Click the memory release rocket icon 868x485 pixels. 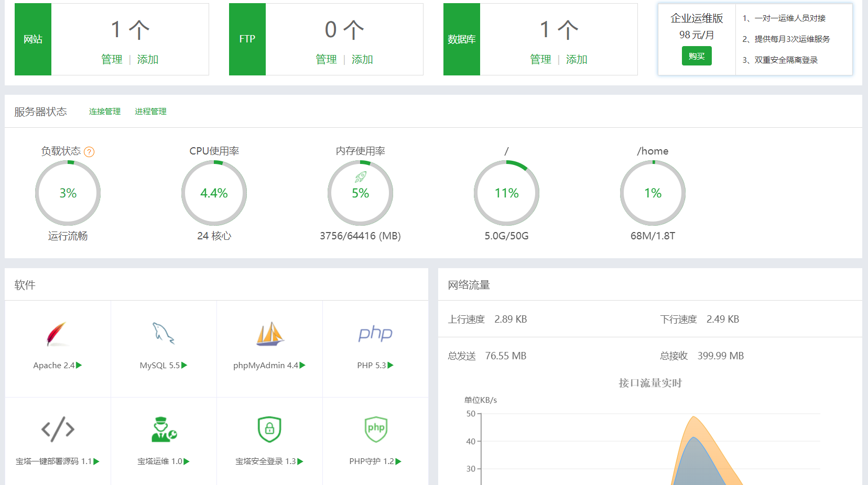click(x=361, y=177)
